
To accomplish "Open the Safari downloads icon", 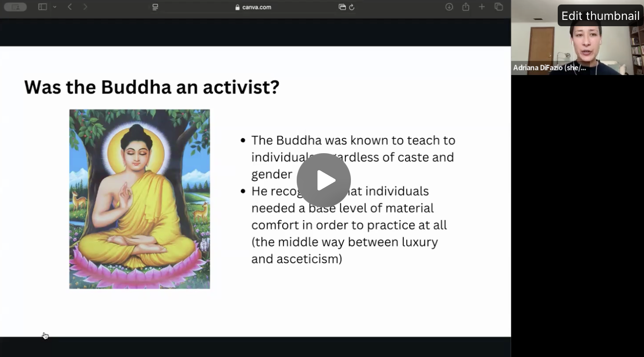I will (449, 7).
